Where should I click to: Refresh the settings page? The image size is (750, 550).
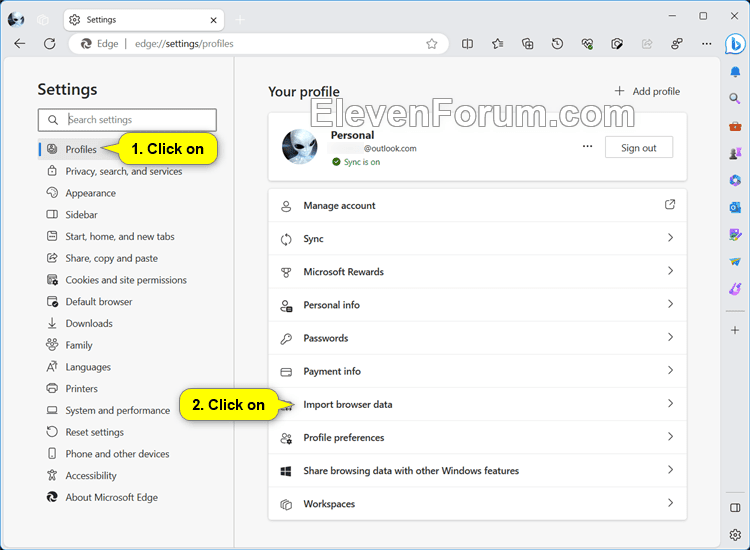(x=50, y=44)
